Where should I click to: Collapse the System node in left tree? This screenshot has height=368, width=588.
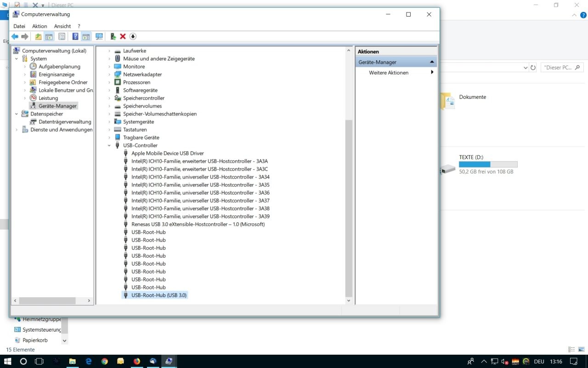click(17, 58)
